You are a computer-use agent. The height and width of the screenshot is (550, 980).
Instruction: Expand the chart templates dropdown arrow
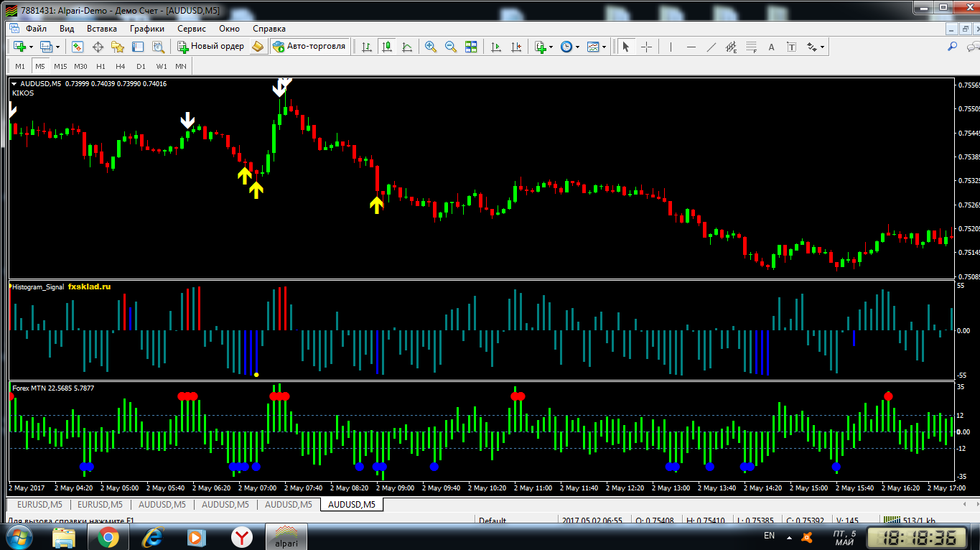point(604,47)
